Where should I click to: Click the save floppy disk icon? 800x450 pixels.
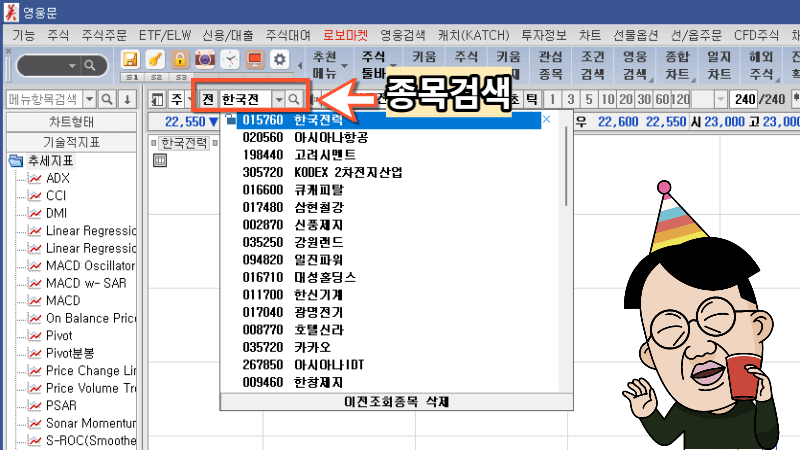click(131, 60)
